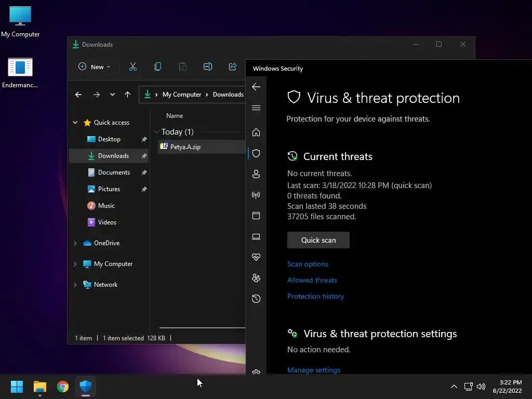
Task: Select the Endermanc... desktop shortcut
Action: (20, 73)
